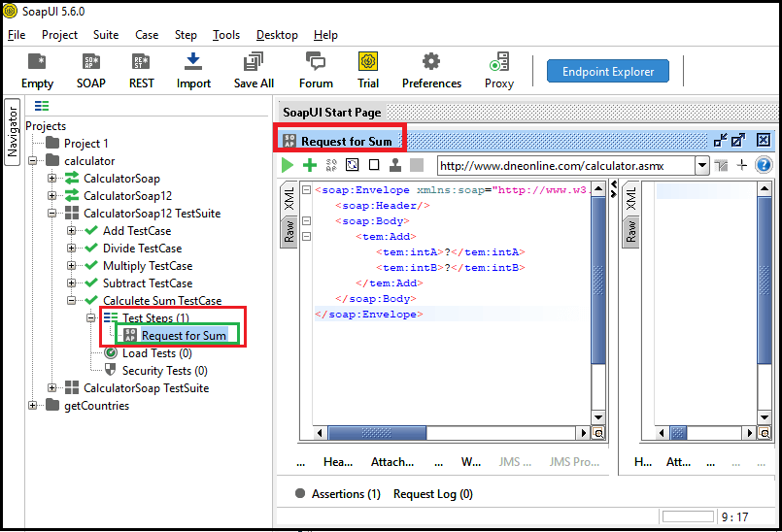Screen dimensions: 782x532
Task: Click the Load Tests (0) node icon
Action: point(110,353)
